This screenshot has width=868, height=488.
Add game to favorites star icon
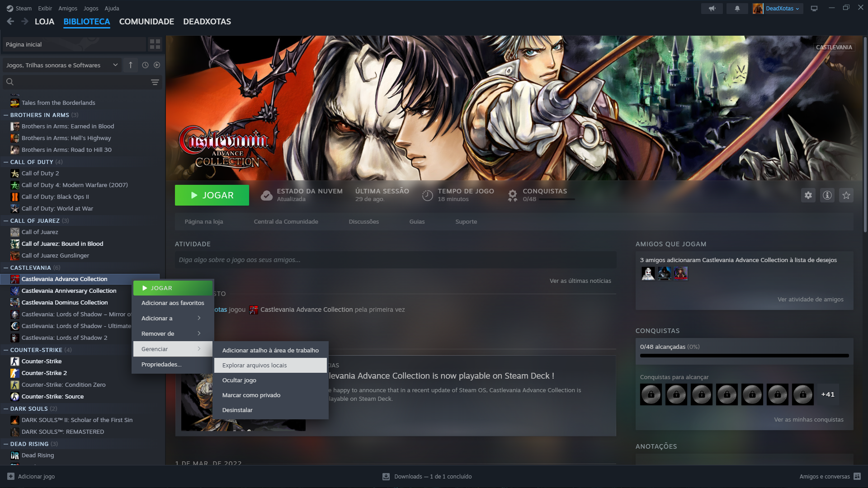[846, 195]
